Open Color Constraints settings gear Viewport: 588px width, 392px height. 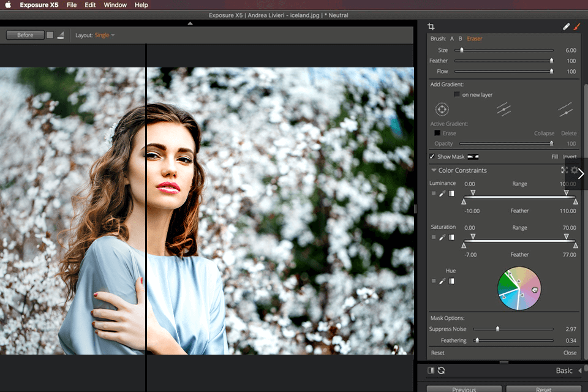tap(573, 170)
